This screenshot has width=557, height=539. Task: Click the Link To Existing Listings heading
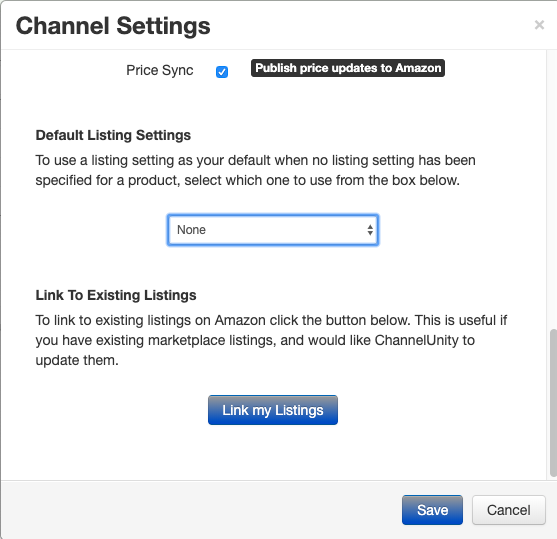(116, 295)
